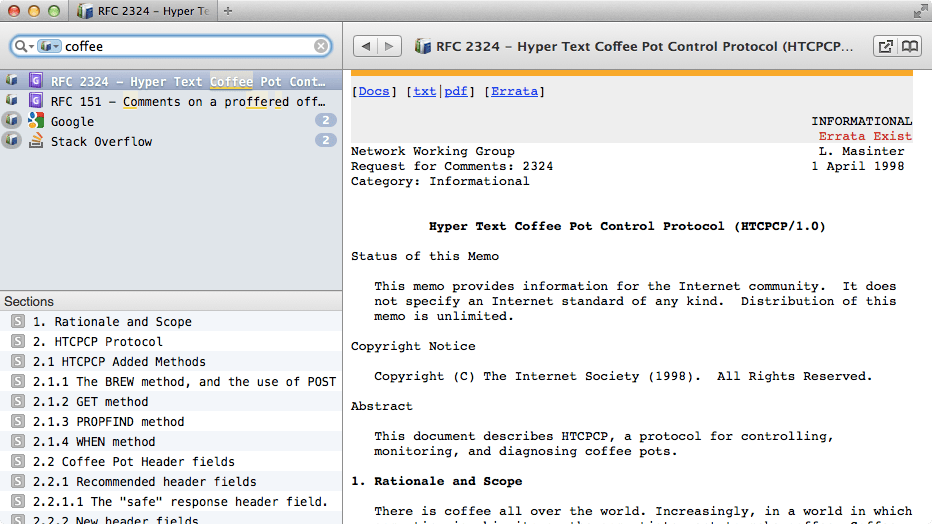Open the Errata link
The height and width of the screenshot is (524, 932).
[514, 91]
